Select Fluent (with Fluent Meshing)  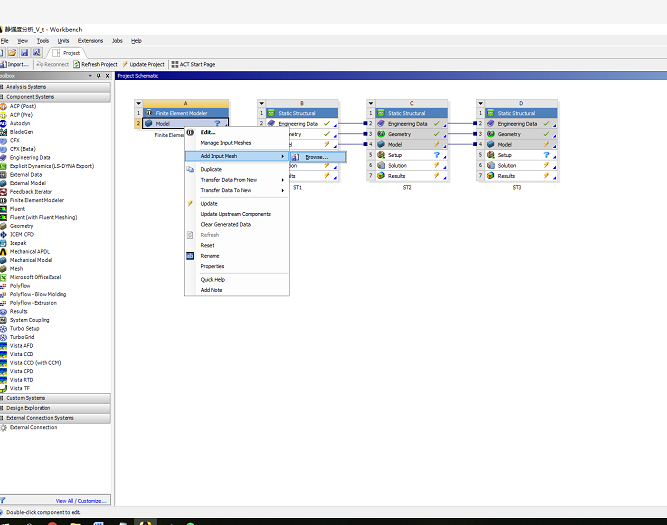coord(43,217)
